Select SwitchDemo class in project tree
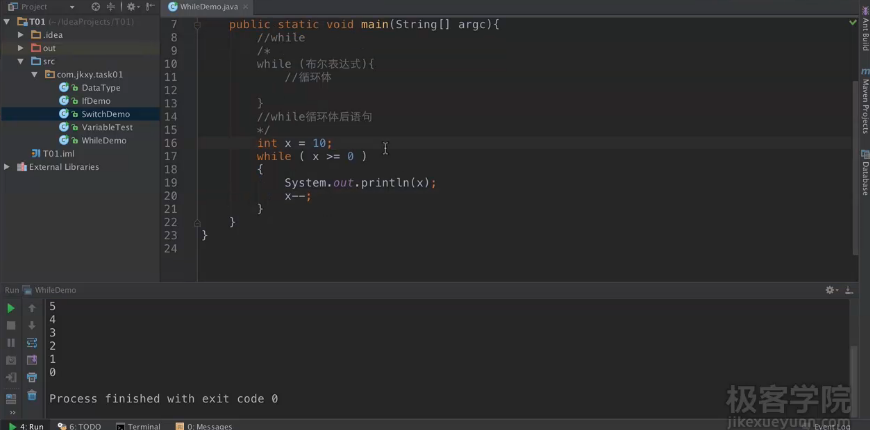 (x=105, y=114)
